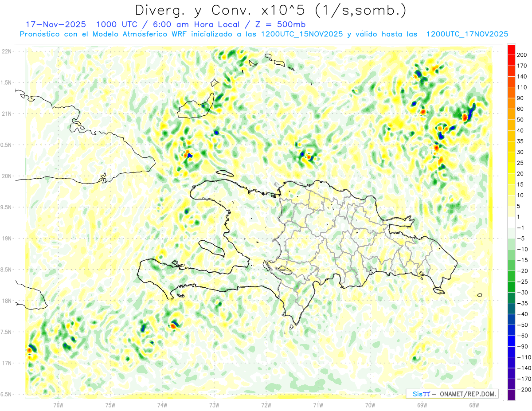This screenshot has width=532, height=411.
Task: Click the '200' colorbar value
Action: click(522, 55)
